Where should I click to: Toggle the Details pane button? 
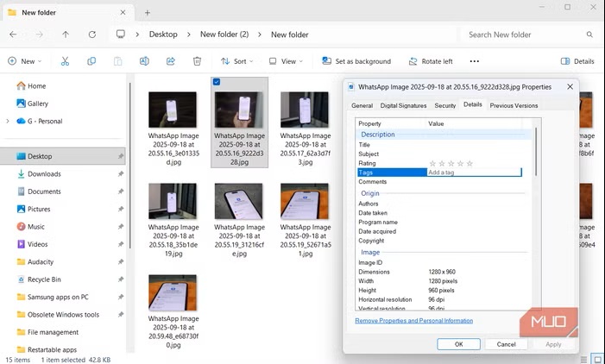pyautogui.click(x=577, y=61)
